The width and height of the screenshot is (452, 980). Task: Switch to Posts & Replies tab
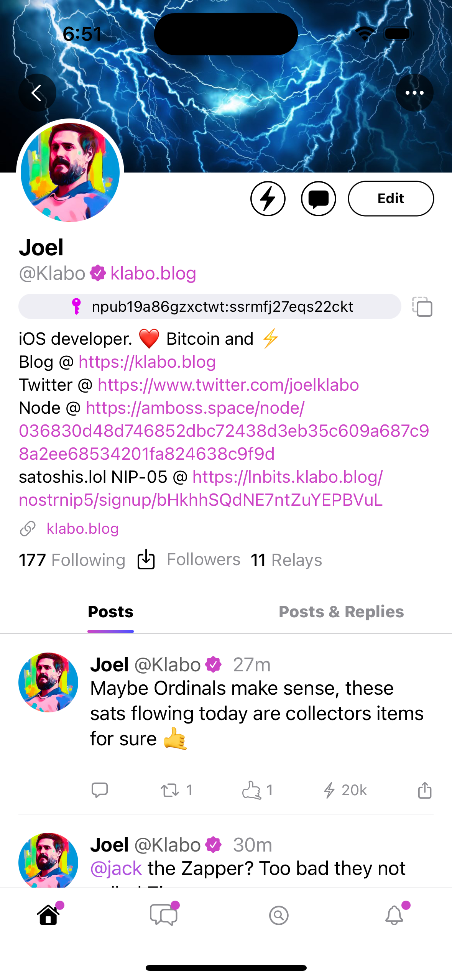click(x=341, y=612)
